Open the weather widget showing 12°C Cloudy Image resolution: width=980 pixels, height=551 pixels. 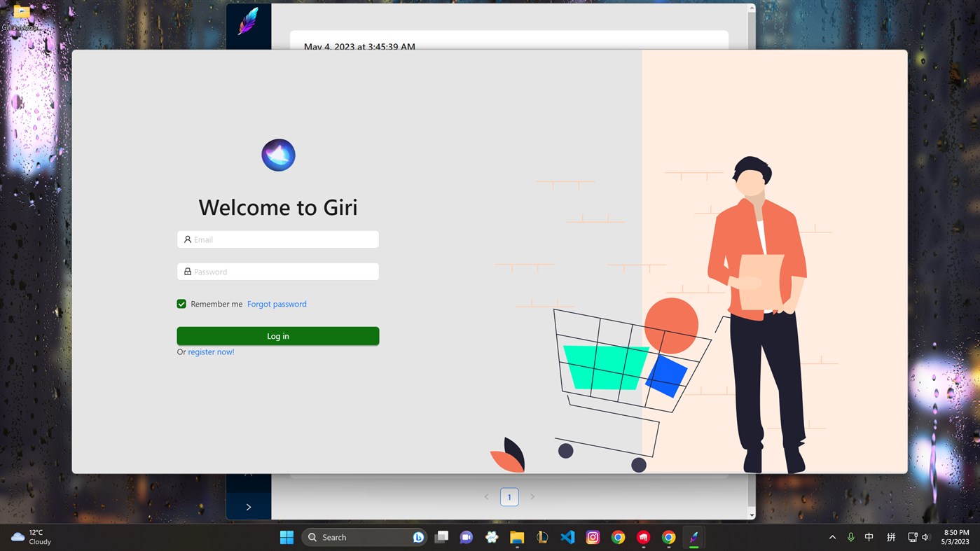[32, 537]
